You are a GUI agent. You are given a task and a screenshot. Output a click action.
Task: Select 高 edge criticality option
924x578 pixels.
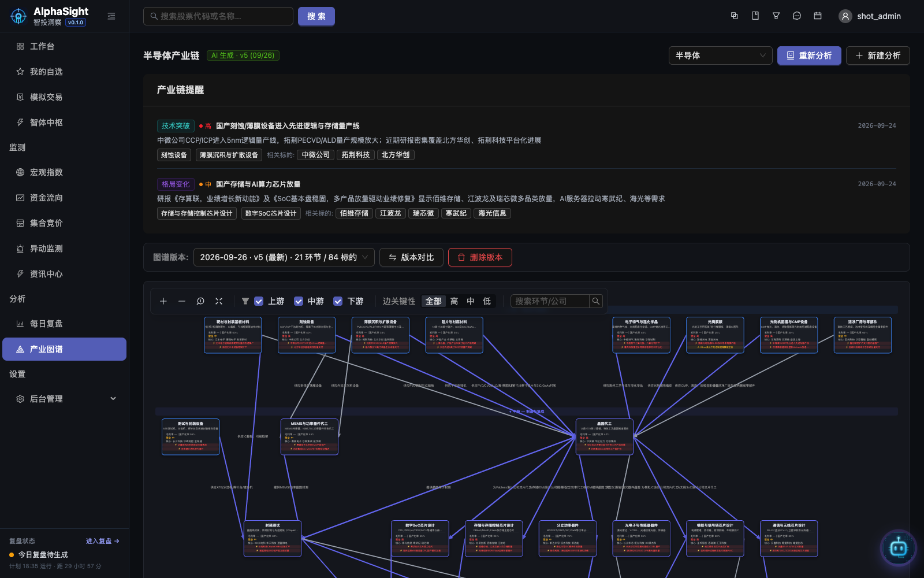454,301
